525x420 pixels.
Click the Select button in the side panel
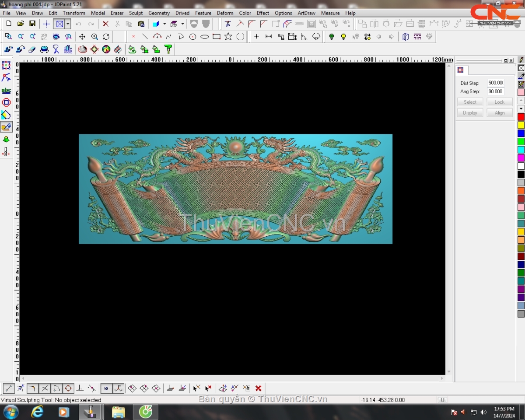[470, 102]
